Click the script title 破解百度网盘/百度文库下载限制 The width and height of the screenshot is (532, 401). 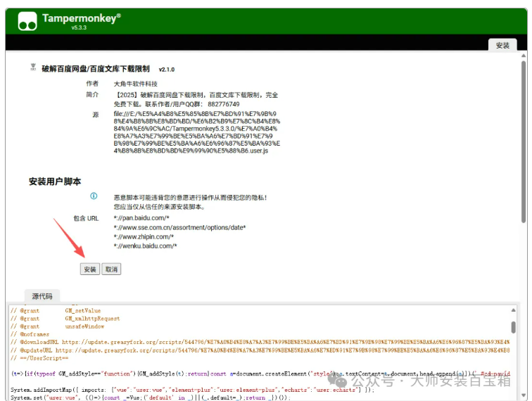[x=95, y=69]
